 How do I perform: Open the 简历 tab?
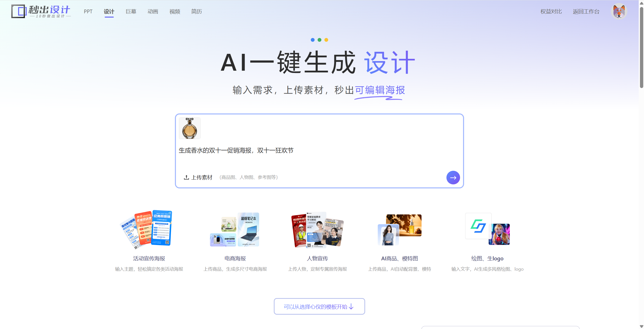tap(197, 12)
